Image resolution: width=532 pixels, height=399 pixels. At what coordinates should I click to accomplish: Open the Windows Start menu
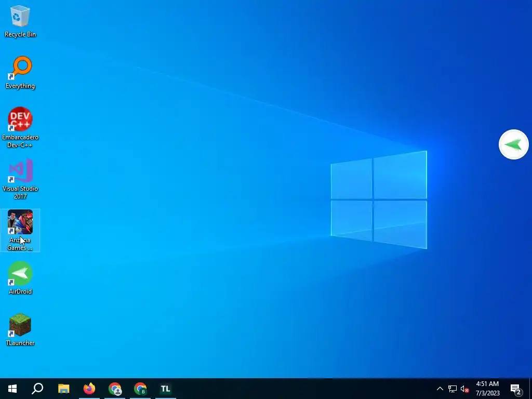click(x=12, y=389)
